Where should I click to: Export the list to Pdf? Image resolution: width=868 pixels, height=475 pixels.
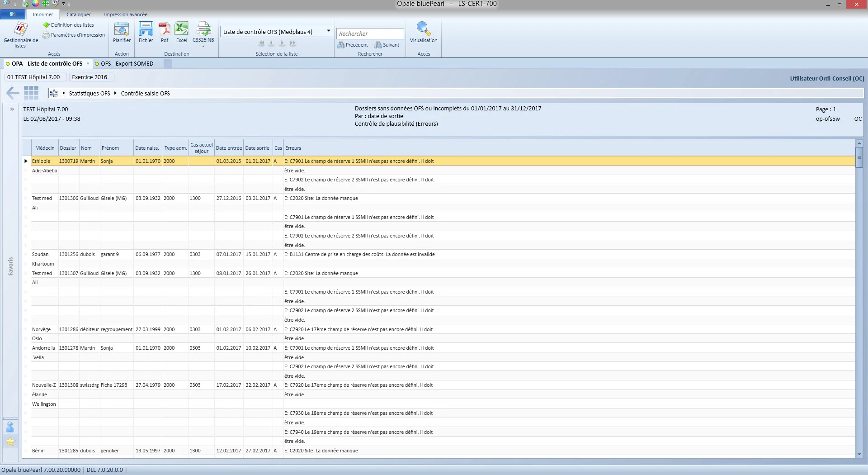pos(165,33)
